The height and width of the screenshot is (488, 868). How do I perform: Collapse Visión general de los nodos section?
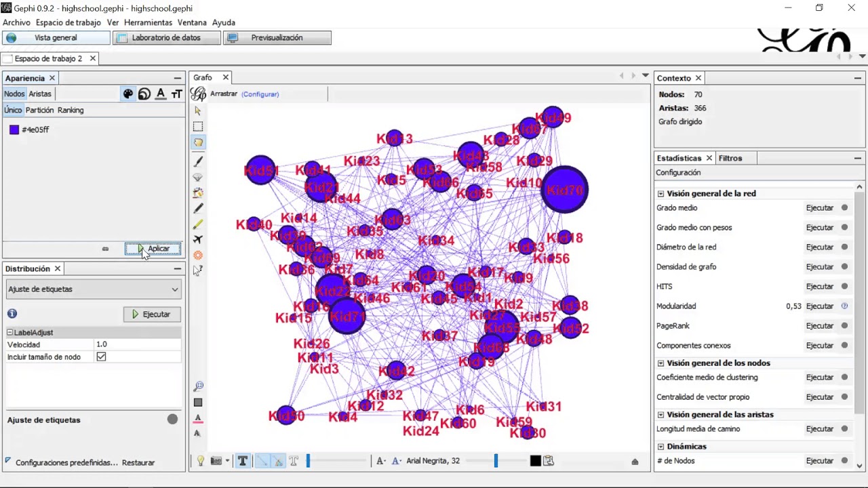[660, 363]
